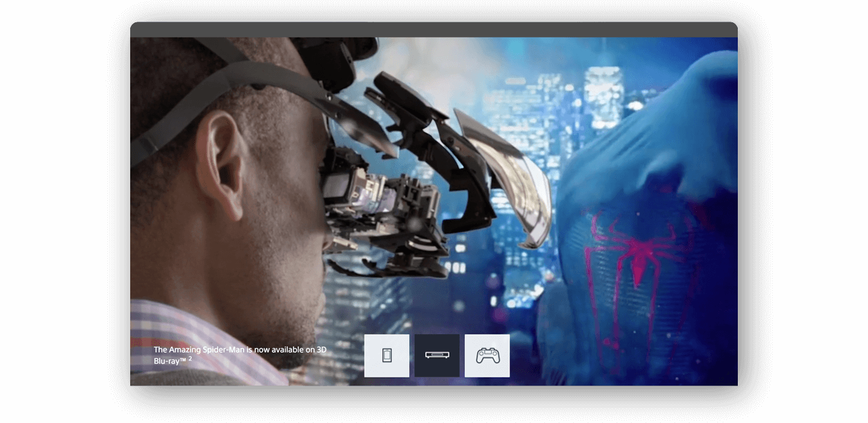Click the footnote 2 superscript after Blu-ray™
This screenshot has width=868, height=423.
tap(190, 358)
